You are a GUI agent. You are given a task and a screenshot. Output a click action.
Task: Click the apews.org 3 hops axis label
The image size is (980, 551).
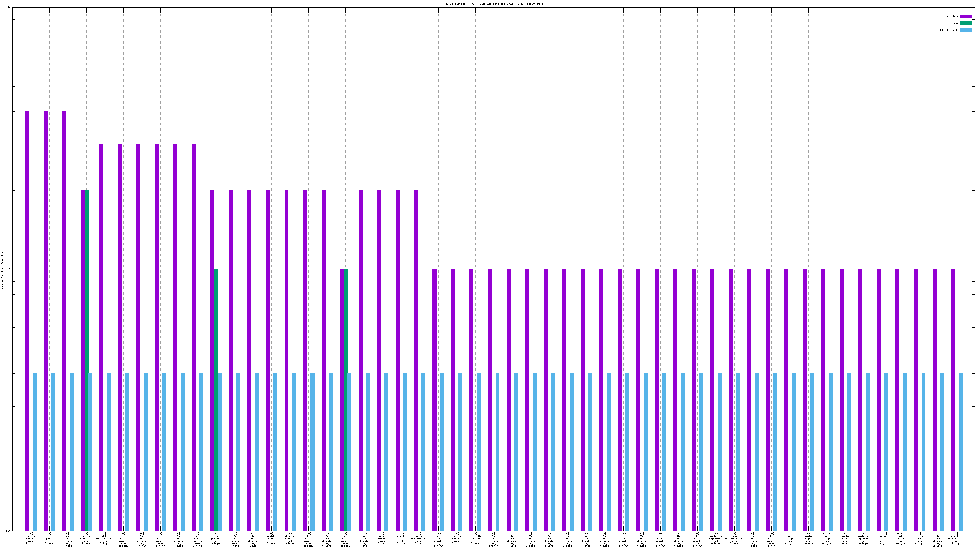49,538
